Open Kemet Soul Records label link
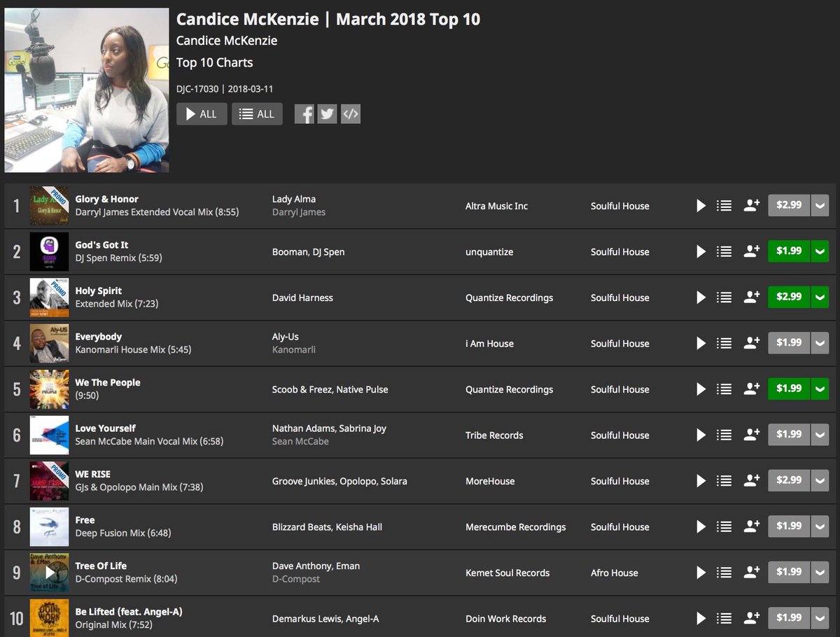The height and width of the screenshot is (637, 840). 507,573
